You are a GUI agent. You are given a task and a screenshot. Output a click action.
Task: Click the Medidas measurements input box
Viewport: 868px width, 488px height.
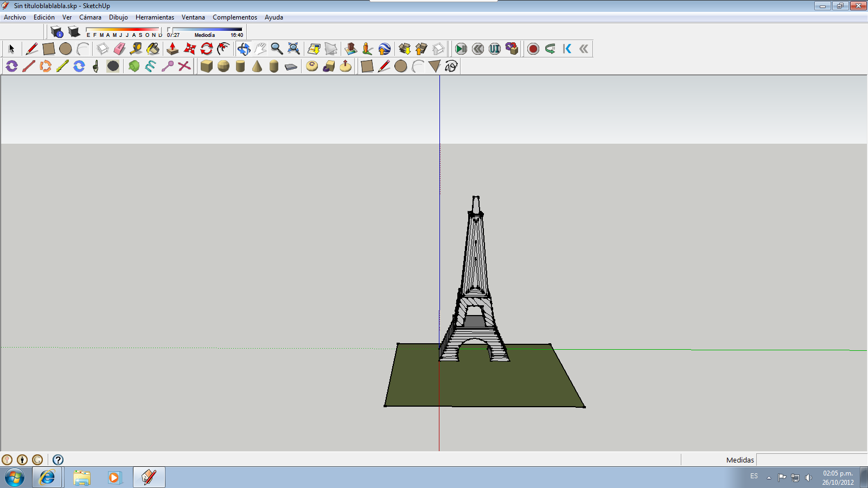(812, 460)
